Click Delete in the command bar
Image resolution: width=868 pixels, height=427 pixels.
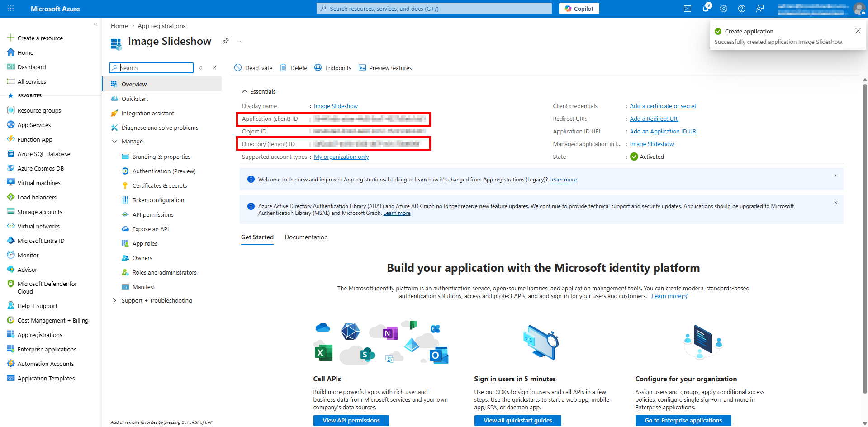[294, 68]
